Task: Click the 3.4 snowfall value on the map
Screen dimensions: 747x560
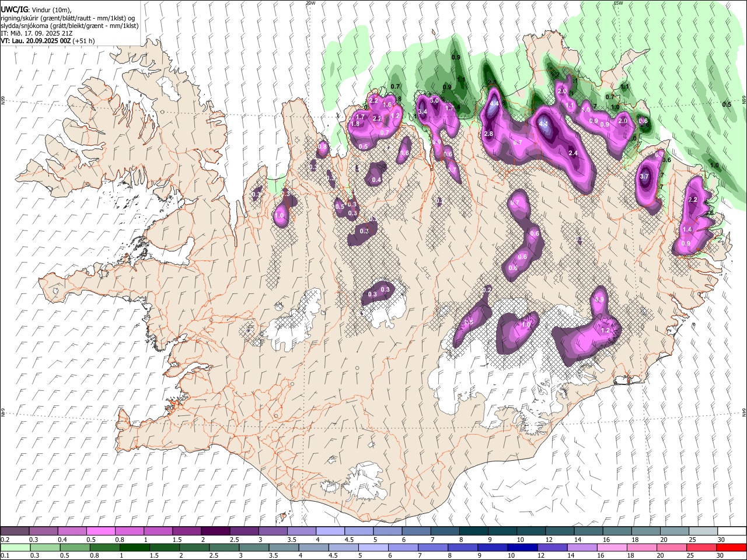Action: coord(423,111)
